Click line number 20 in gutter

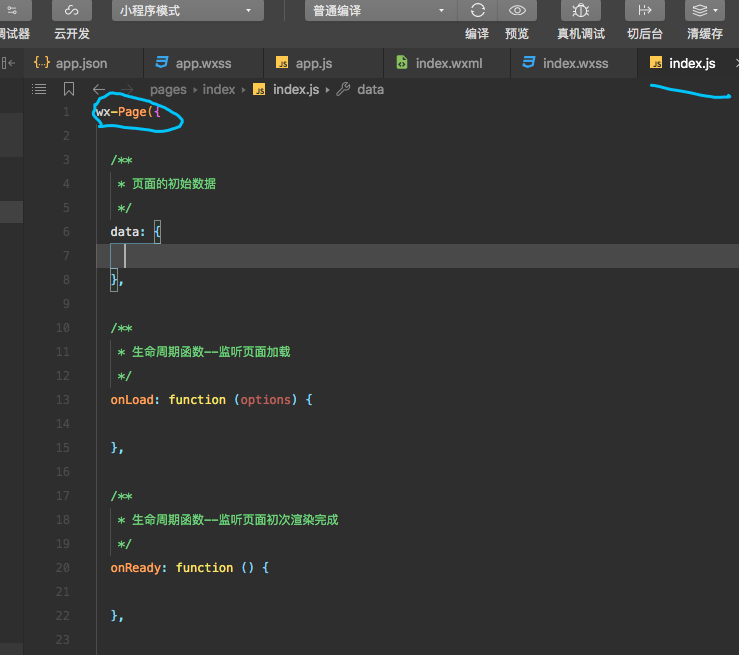coord(63,568)
